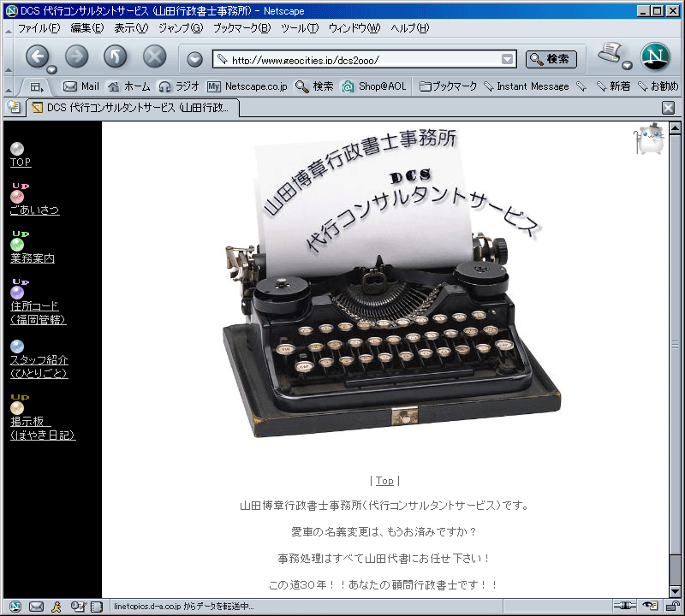Collapse the personal toolbar grippy
Screen dimensions: 685x616
[x=9, y=87]
